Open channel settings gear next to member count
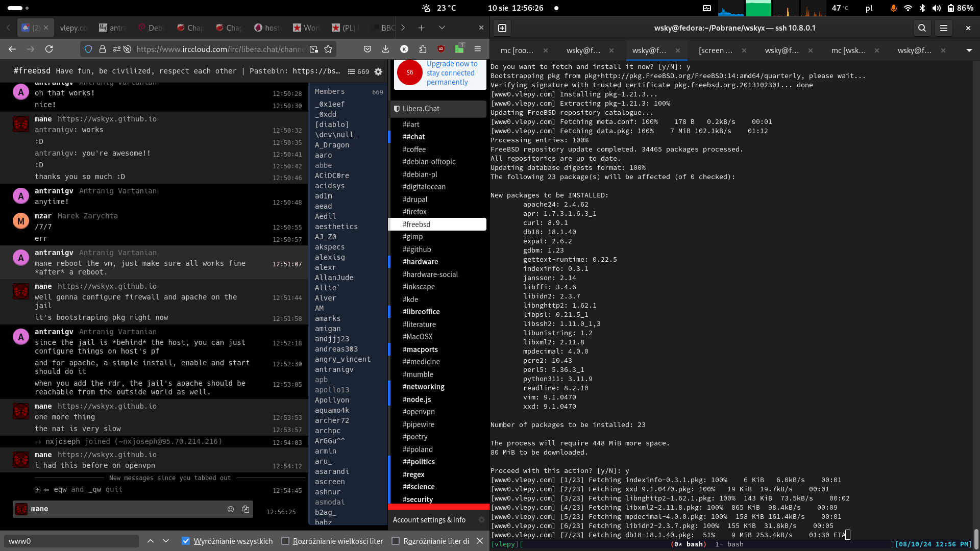The width and height of the screenshot is (980, 551). click(378, 72)
